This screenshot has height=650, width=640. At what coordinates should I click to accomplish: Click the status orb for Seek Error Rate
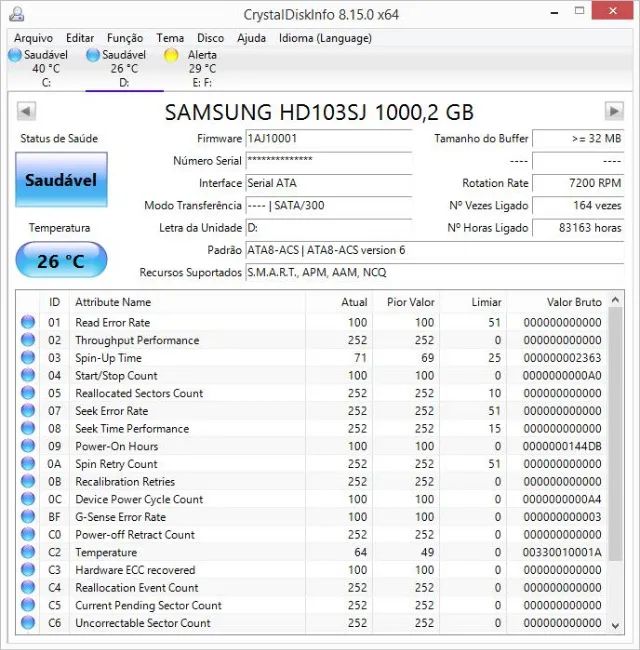[x=28, y=410]
